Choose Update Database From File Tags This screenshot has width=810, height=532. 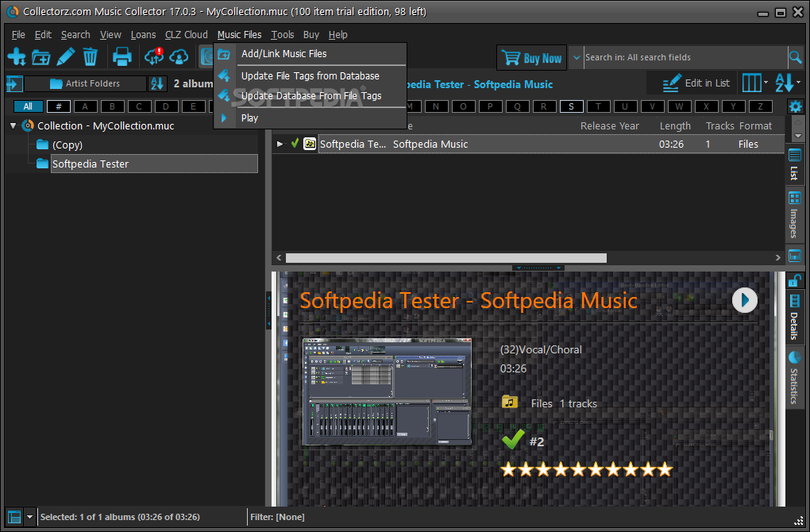(310, 96)
